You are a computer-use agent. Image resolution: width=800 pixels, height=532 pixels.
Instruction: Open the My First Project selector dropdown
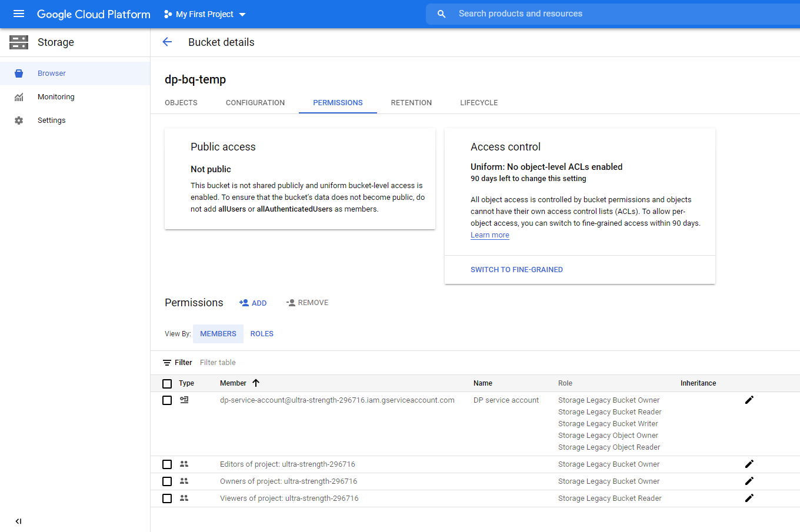click(x=205, y=14)
